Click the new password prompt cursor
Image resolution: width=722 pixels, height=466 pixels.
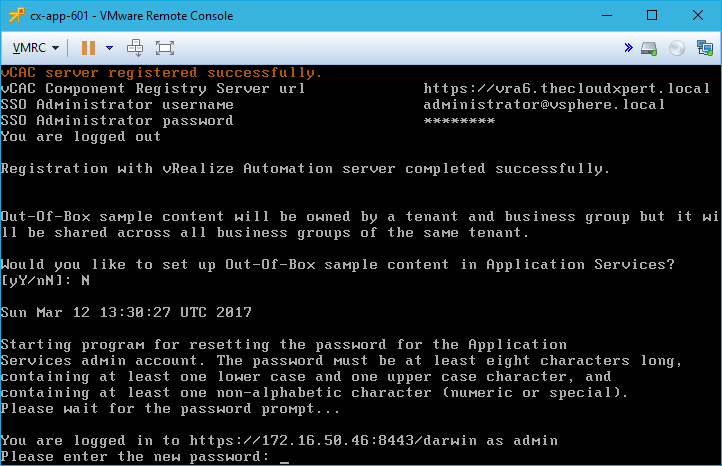pos(285,457)
